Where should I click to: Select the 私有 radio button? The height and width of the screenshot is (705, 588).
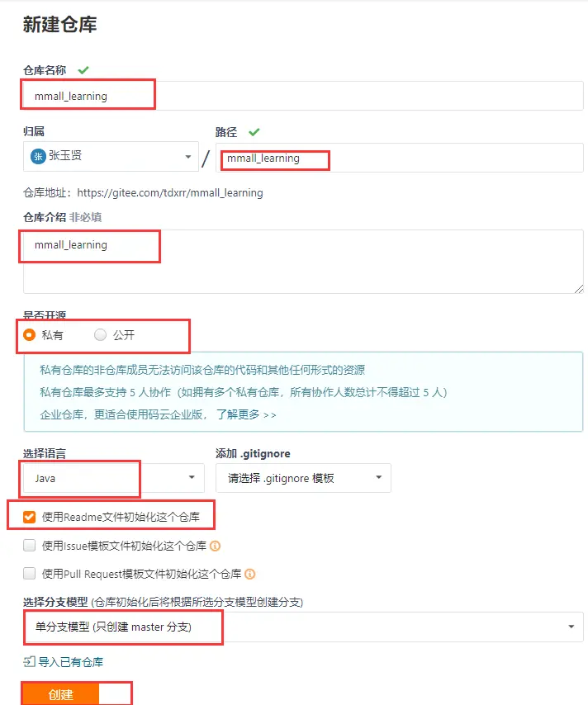[x=29, y=335]
